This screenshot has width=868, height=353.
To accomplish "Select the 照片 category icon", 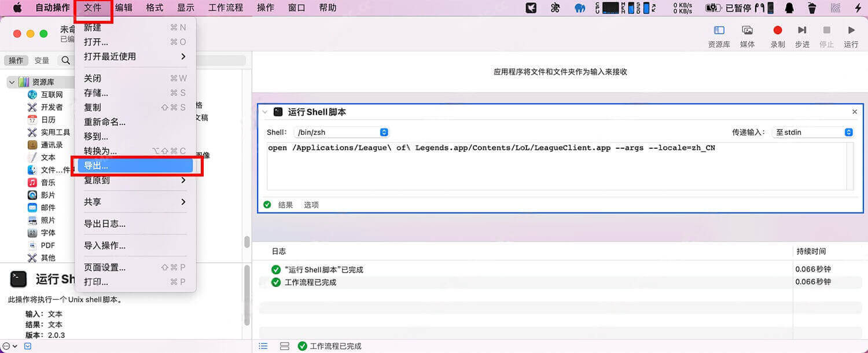I will (48, 220).
